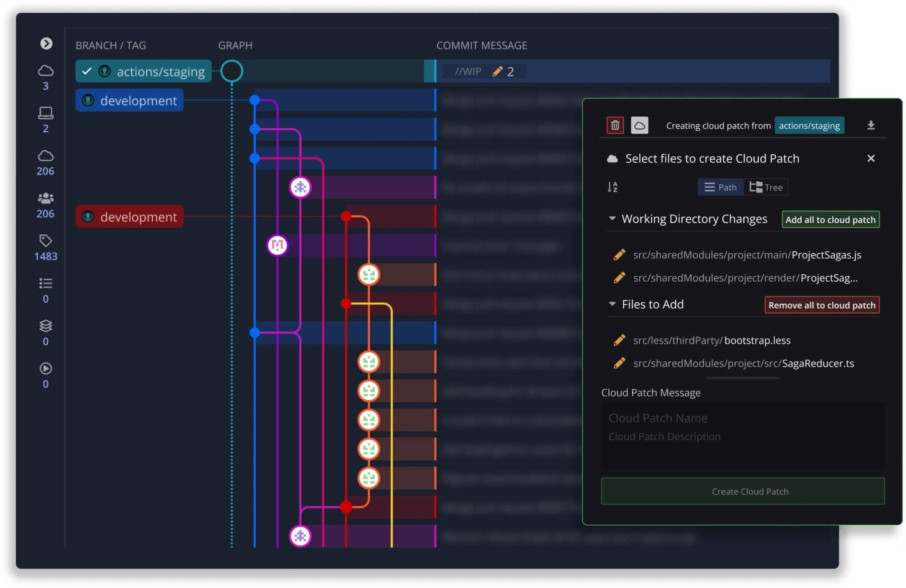Click the COMMIT MESSAGE column header
Screen dimensions: 906x588
(x=482, y=46)
